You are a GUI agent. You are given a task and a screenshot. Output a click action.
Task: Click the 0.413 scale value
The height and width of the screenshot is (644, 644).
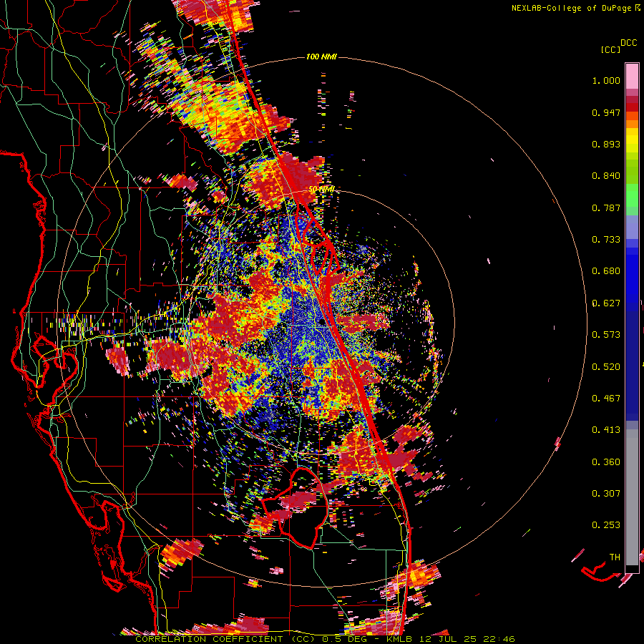(606, 430)
